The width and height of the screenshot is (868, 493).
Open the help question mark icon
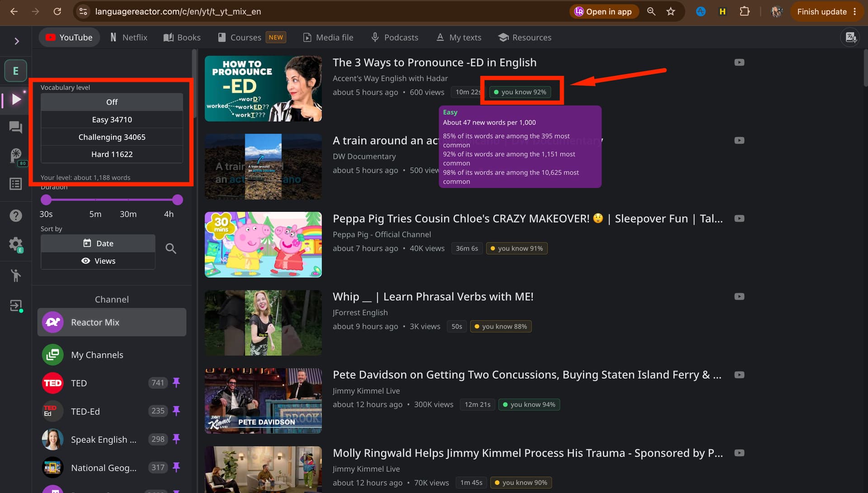click(16, 216)
